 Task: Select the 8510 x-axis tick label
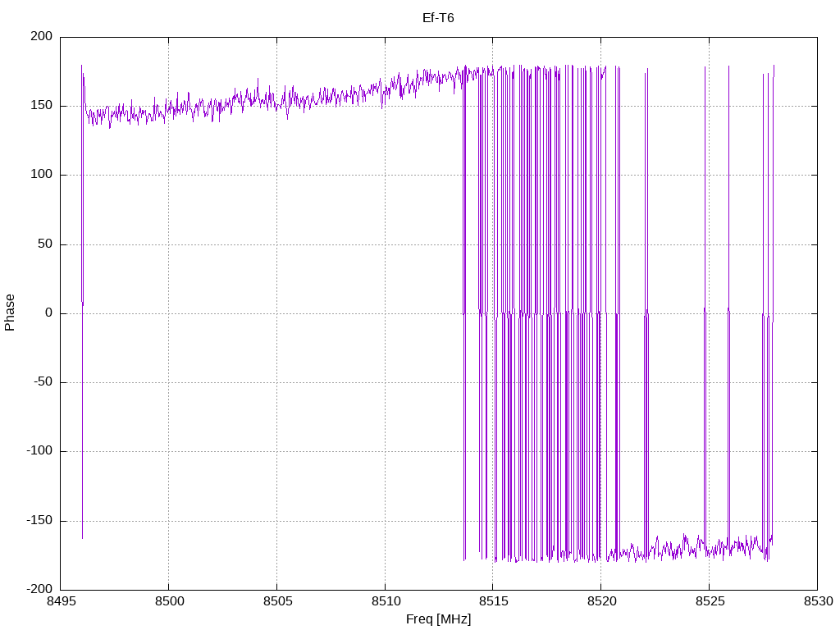[x=385, y=603]
